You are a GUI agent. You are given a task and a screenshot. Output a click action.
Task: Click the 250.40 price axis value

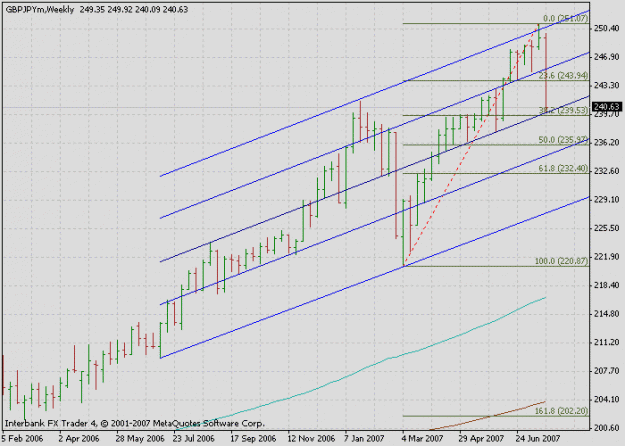click(x=607, y=28)
